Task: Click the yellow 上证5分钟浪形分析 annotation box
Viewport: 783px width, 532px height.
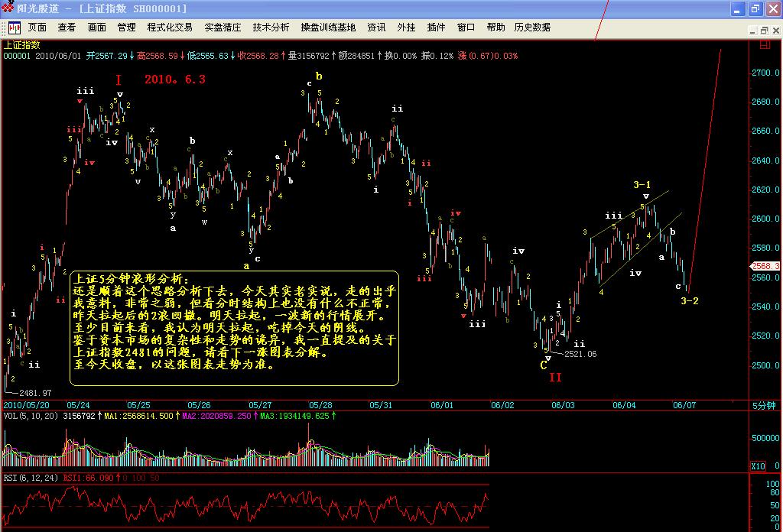Action: pos(236,327)
